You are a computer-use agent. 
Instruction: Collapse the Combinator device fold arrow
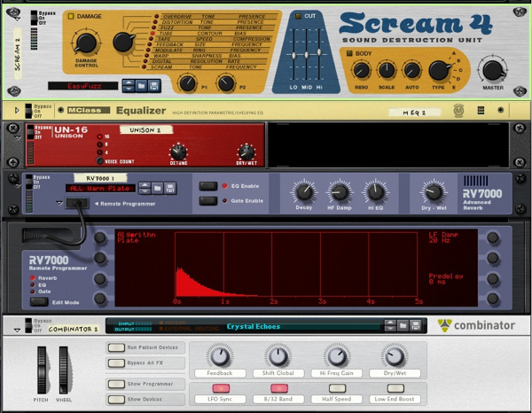(x=17, y=330)
